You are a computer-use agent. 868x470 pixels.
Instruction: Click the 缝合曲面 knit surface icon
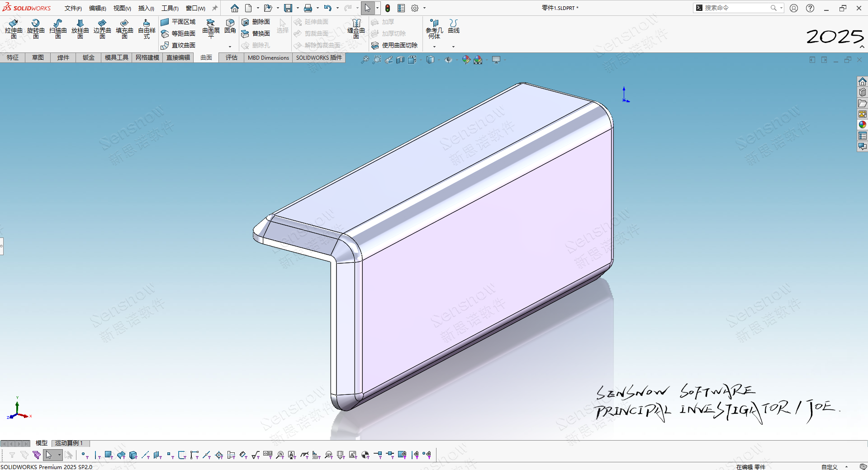[x=356, y=28]
